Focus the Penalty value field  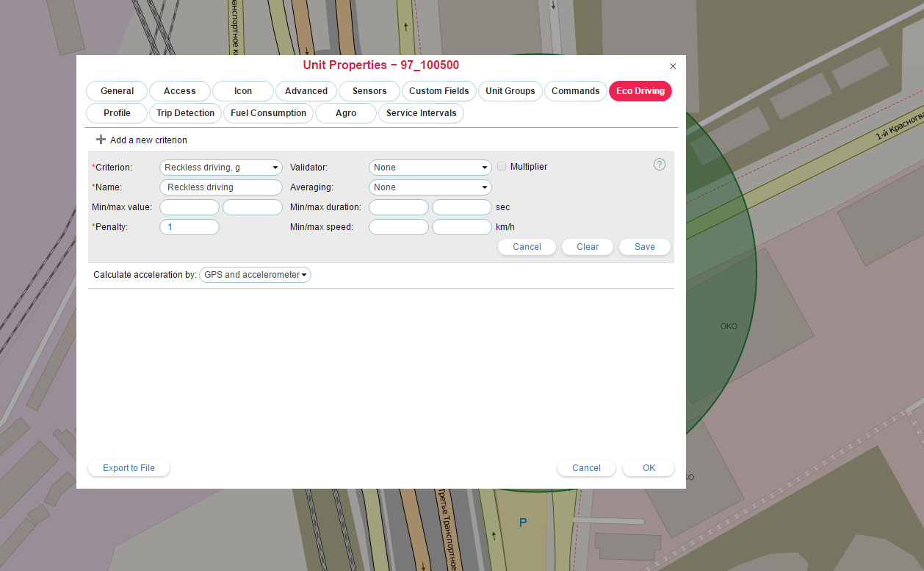[190, 227]
